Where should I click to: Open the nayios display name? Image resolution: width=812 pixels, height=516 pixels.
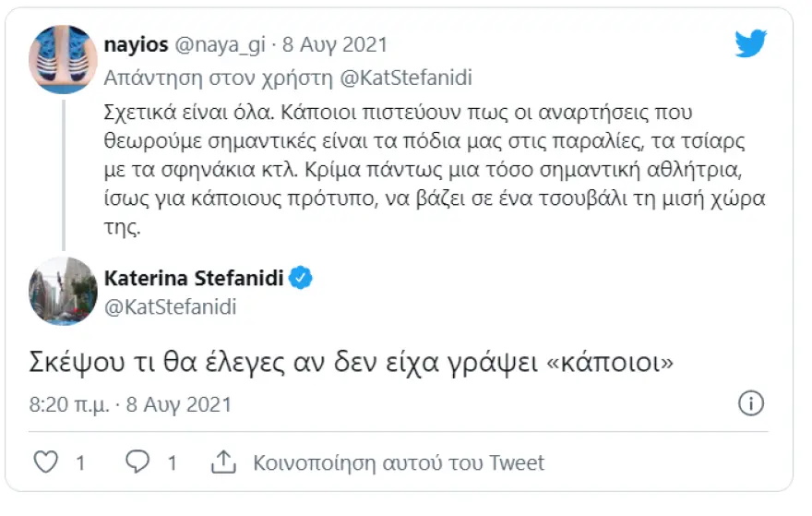pyautogui.click(x=137, y=45)
